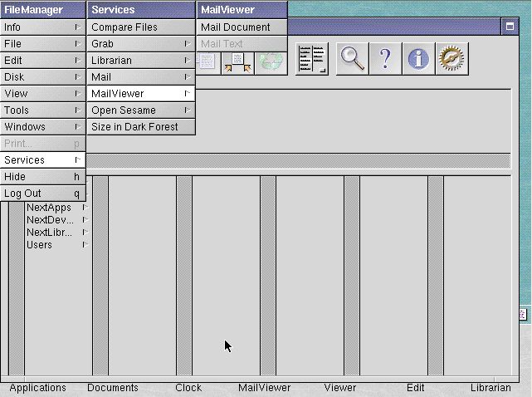Click the Edit label at the bottom
Screen dimensions: 532x397
[x=416, y=388]
